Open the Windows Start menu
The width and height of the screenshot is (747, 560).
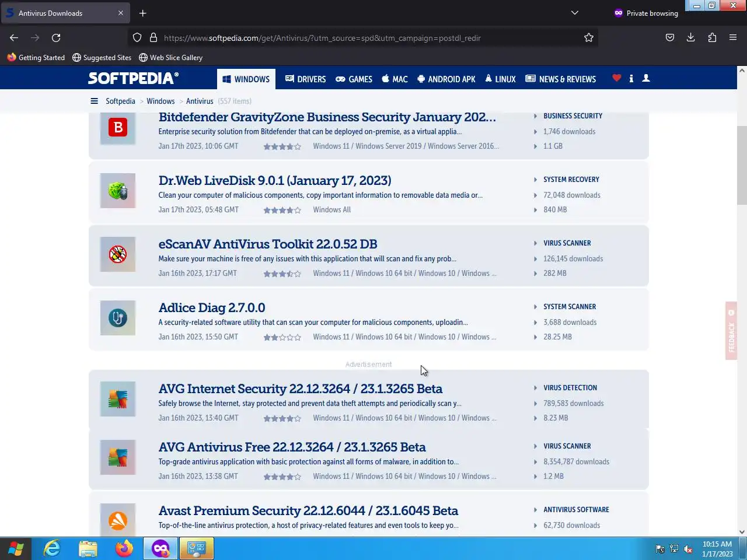[x=16, y=549]
